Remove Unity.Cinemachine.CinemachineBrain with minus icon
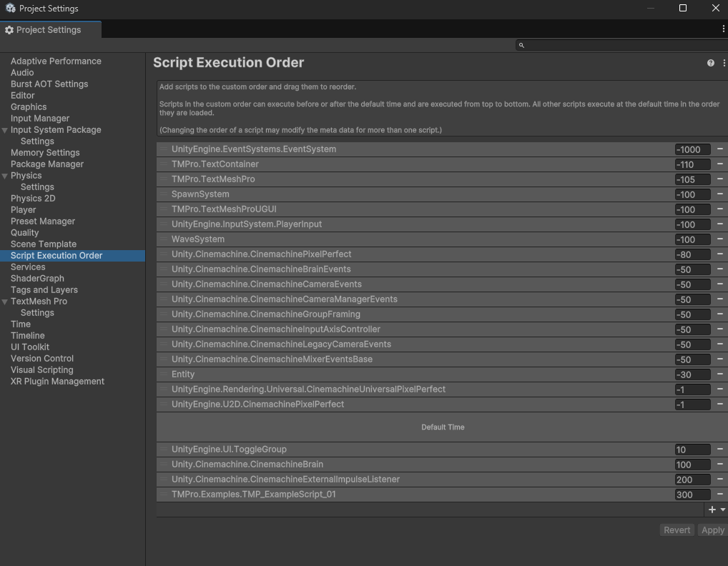The height and width of the screenshot is (566, 728). 719,464
